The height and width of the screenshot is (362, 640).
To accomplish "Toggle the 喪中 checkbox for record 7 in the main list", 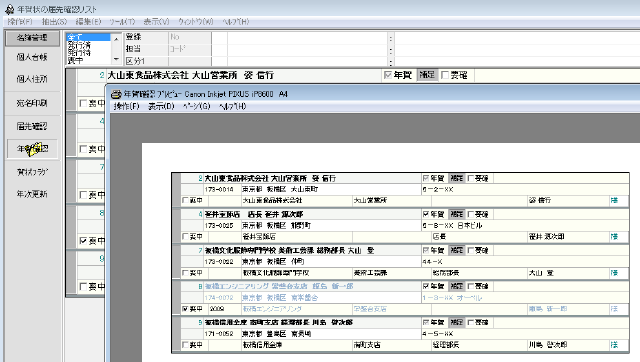I will (83, 195).
